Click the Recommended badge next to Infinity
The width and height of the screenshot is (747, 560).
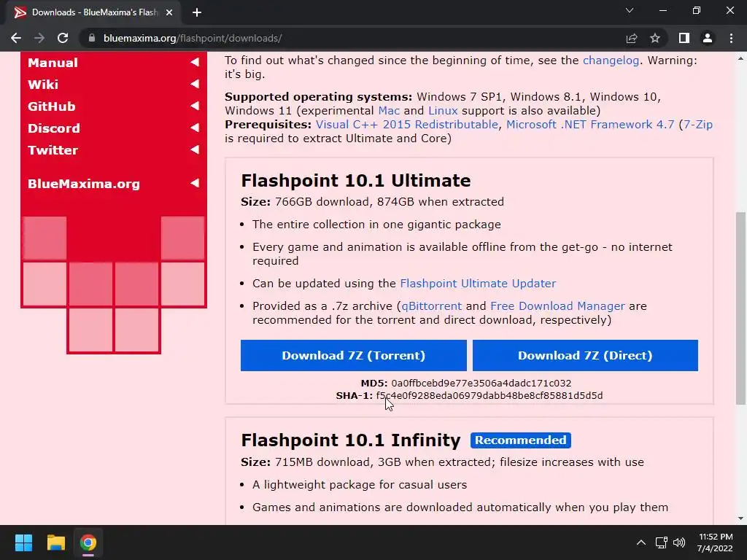coord(520,440)
